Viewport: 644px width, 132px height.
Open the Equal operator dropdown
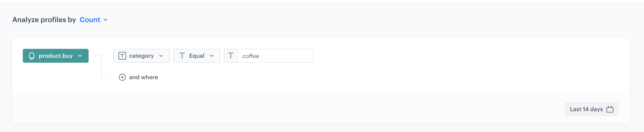(x=196, y=56)
